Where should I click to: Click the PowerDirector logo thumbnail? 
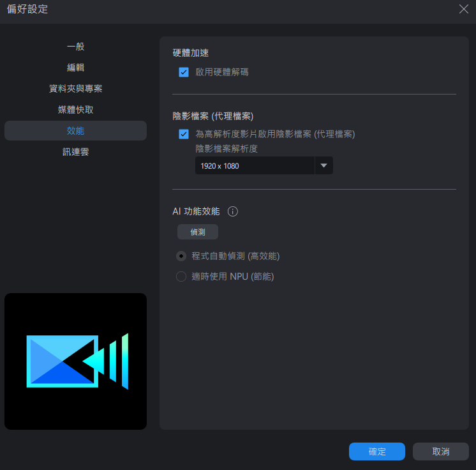[75, 361]
